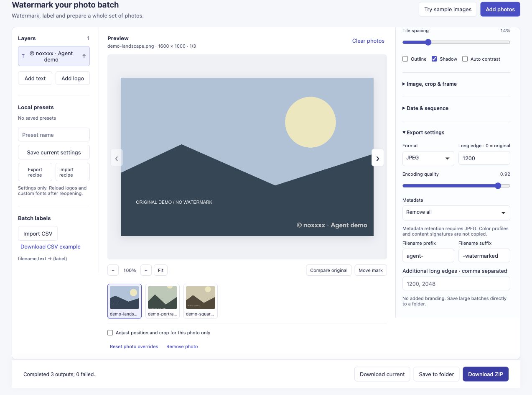
Task: Click the Filename prefix field
Action: pyautogui.click(x=428, y=256)
